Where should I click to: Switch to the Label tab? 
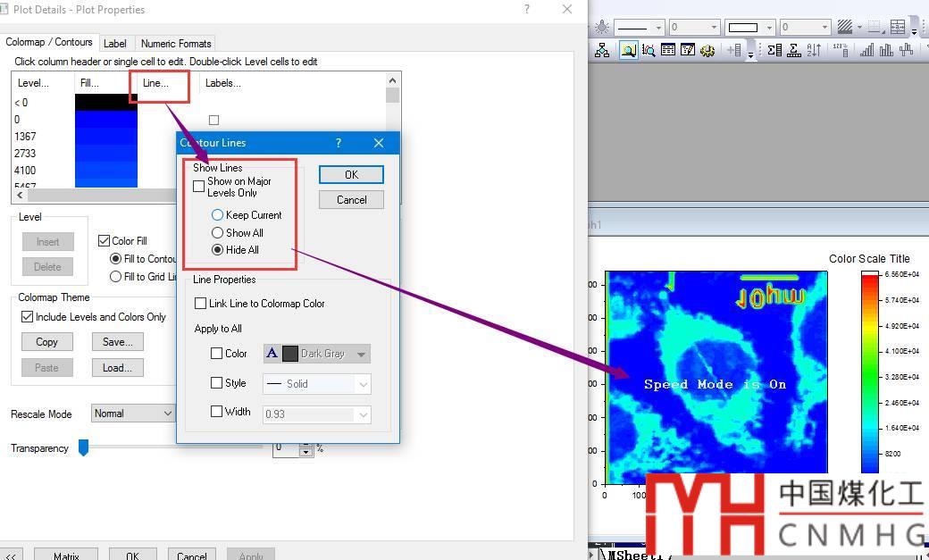coord(114,43)
